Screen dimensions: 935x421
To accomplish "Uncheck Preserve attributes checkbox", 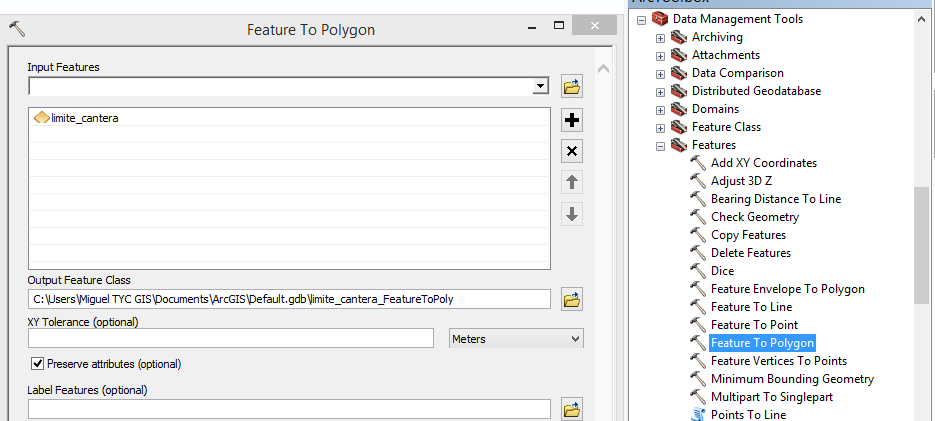I will (38, 364).
